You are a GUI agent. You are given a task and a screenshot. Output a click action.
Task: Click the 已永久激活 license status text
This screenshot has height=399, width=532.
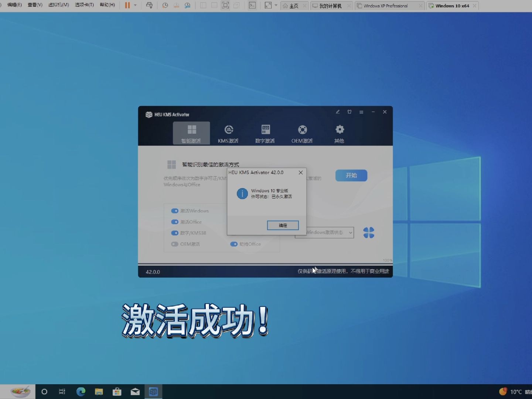click(x=282, y=197)
